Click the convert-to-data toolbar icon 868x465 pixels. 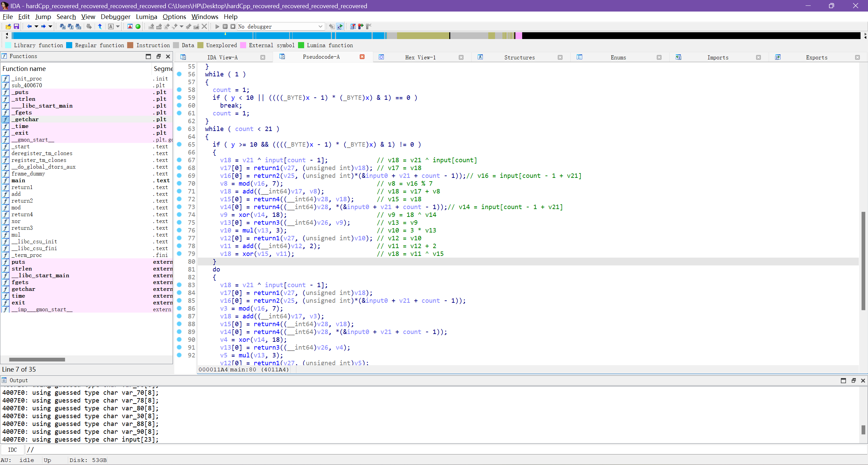click(x=159, y=26)
